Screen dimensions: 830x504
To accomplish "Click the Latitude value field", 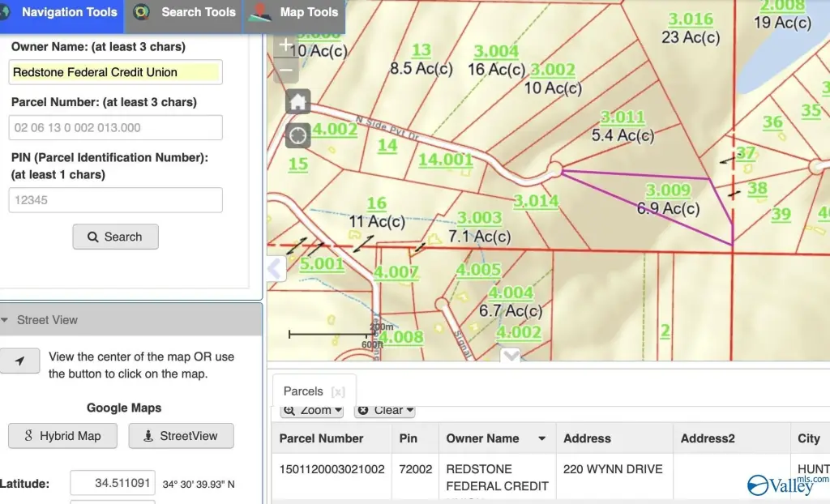I will click(113, 483).
